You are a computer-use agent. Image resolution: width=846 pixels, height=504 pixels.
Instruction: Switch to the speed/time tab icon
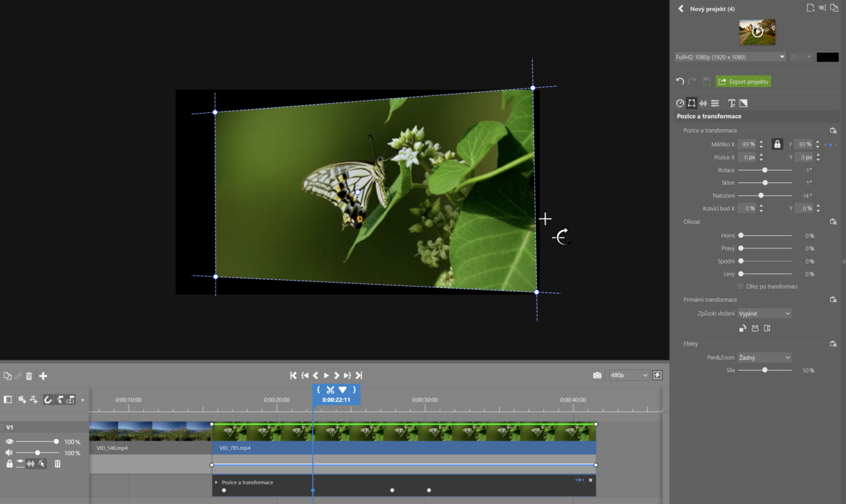click(680, 103)
